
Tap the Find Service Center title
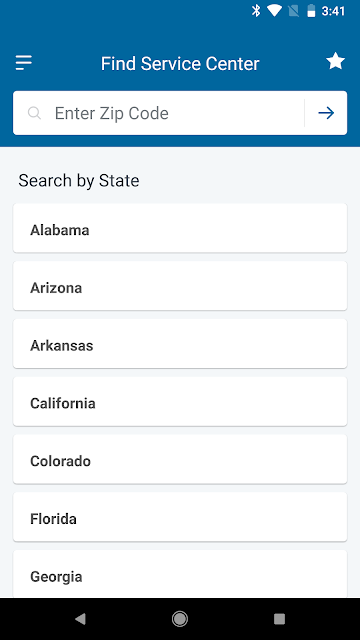coord(180,64)
